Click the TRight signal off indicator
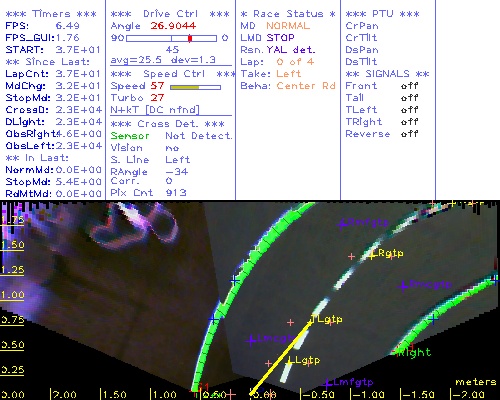 pyautogui.click(x=409, y=122)
